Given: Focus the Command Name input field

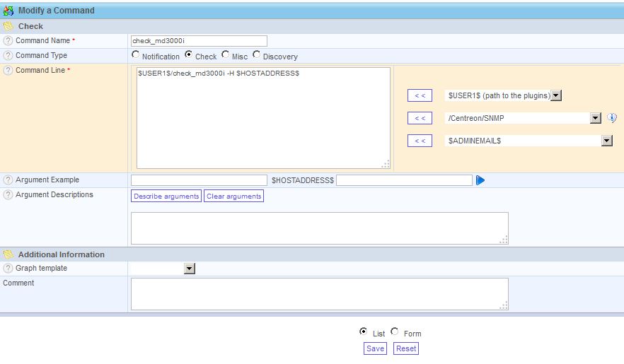Looking at the screenshot, I should [199, 41].
